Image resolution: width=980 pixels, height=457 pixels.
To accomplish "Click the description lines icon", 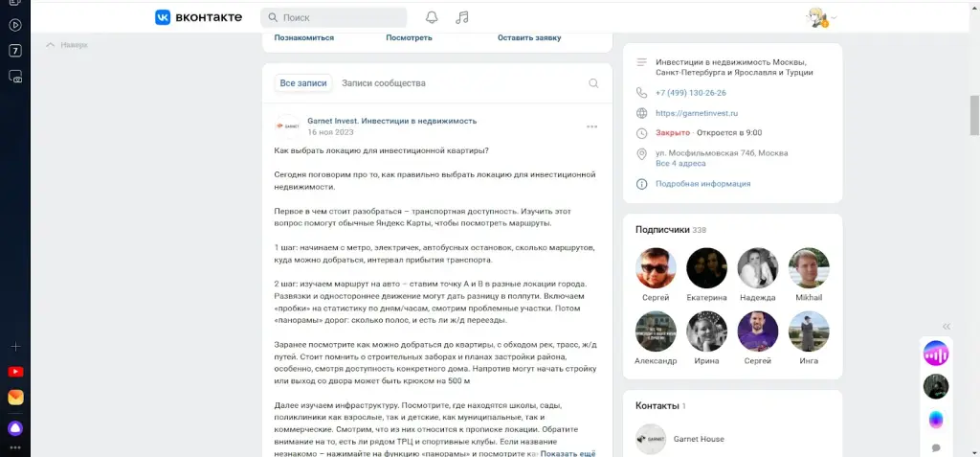I will (x=641, y=62).
